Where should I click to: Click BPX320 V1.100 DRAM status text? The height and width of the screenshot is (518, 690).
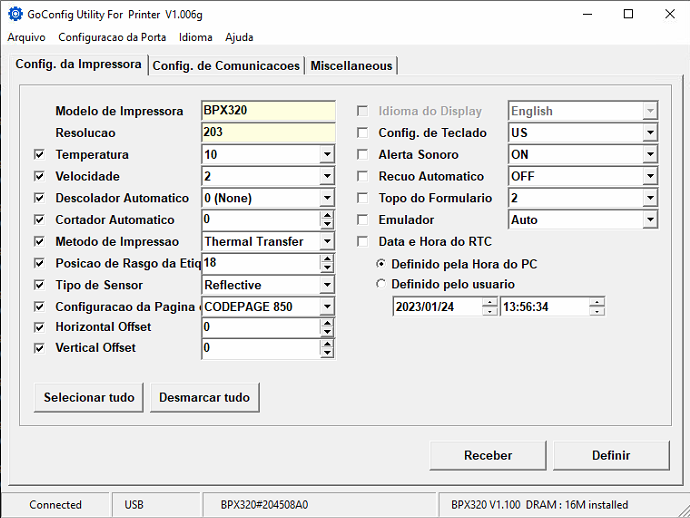click(540, 505)
